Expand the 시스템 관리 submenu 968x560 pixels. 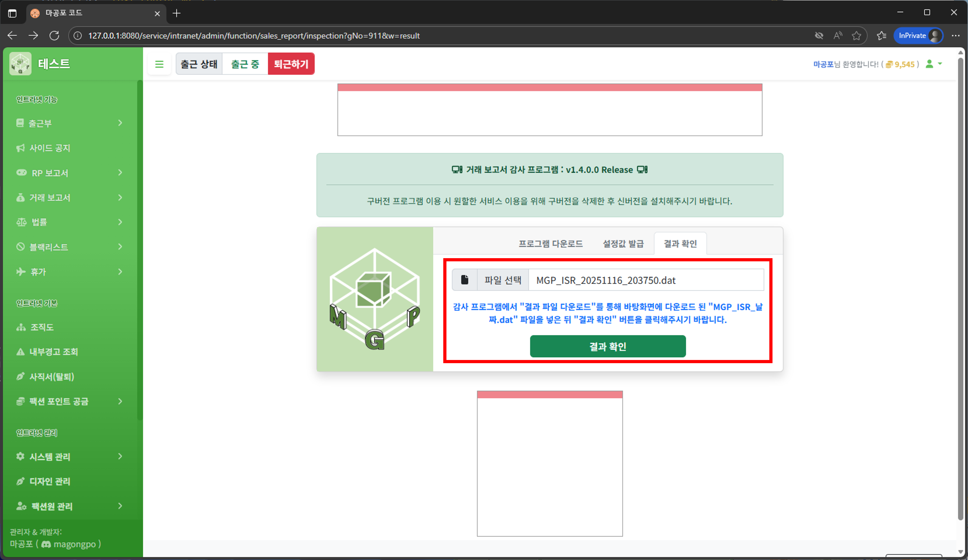(x=120, y=456)
